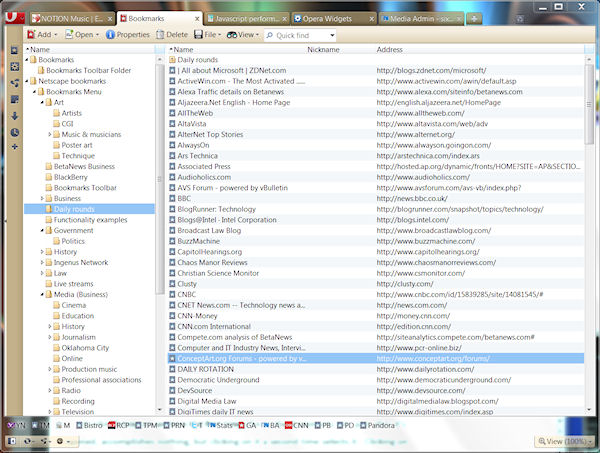This screenshot has width=600, height=453.
Task: Click the YN Yahoo bookmark on the personal bar
Action: click(16, 425)
